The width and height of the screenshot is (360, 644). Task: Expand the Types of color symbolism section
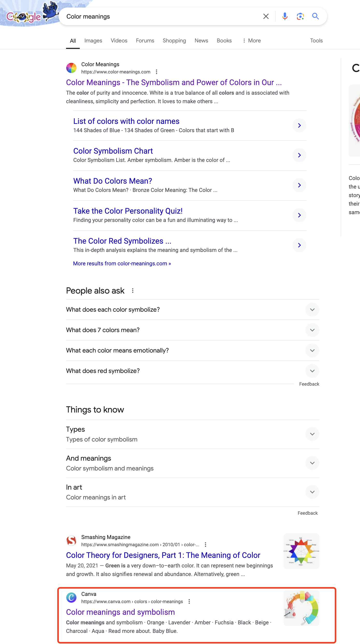(x=193, y=434)
